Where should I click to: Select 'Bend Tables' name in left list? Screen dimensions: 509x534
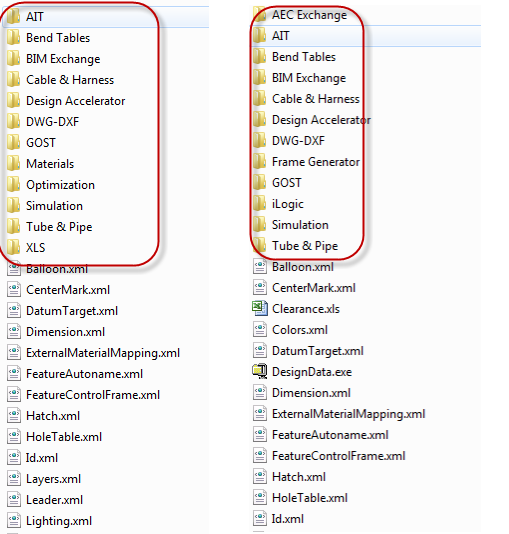(58, 37)
